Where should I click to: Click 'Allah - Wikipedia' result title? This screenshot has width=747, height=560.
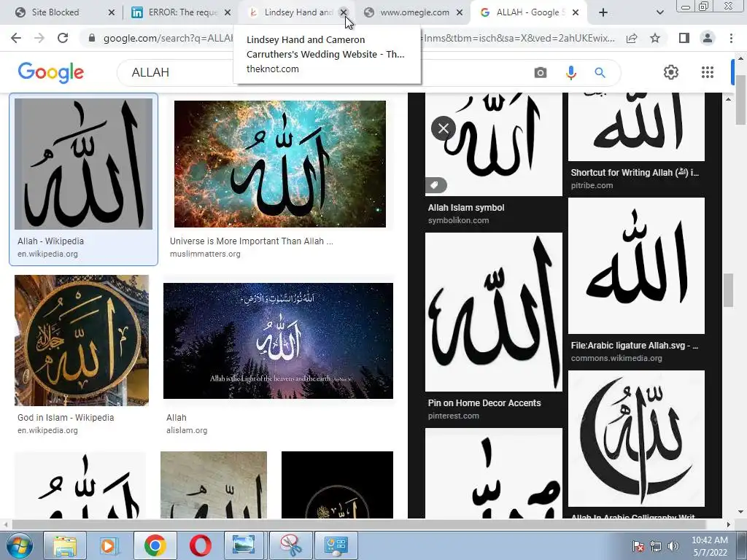coord(50,241)
